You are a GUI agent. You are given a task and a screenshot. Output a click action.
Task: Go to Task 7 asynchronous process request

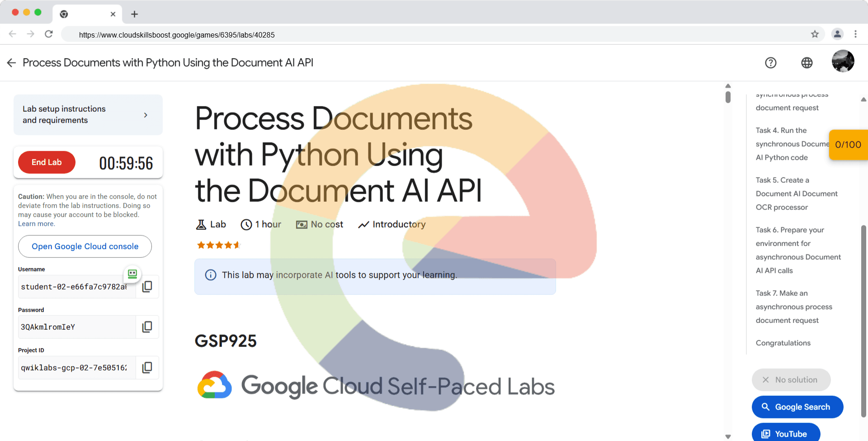click(x=793, y=307)
